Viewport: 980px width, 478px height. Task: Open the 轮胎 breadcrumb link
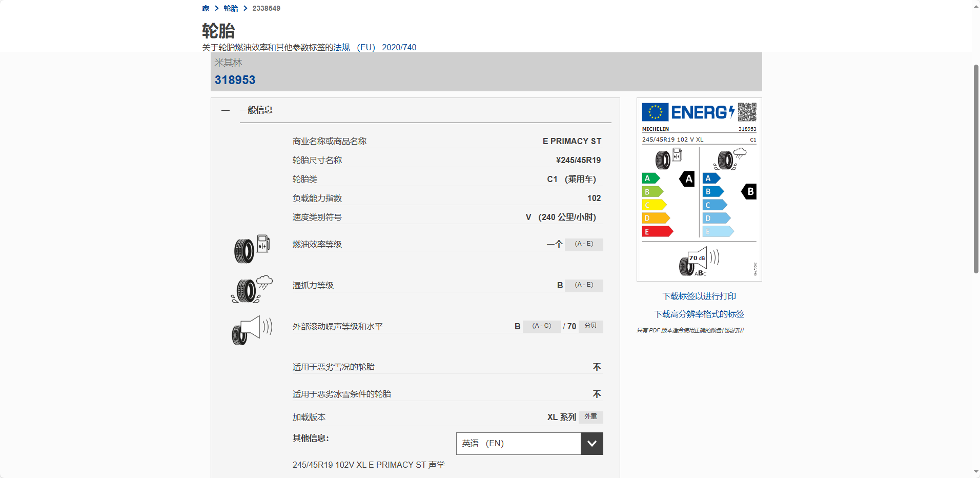point(231,8)
